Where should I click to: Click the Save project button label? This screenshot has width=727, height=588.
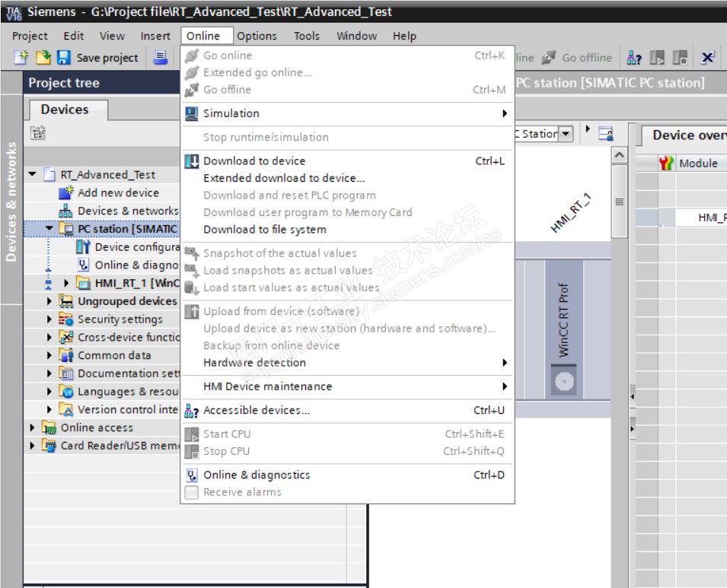coord(107,58)
